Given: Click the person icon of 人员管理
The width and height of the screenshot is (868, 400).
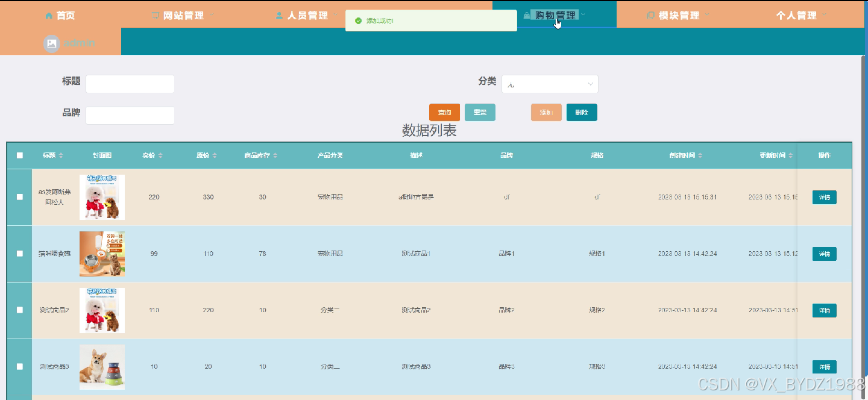Looking at the screenshot, I should (x=279, y=16).
